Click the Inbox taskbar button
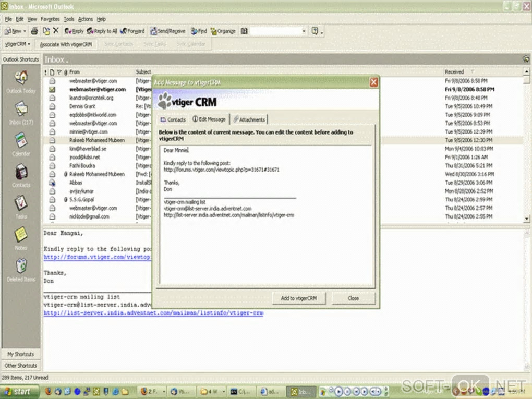The height and width of the screenshot is (399, 532). click(x=301, y=392)
